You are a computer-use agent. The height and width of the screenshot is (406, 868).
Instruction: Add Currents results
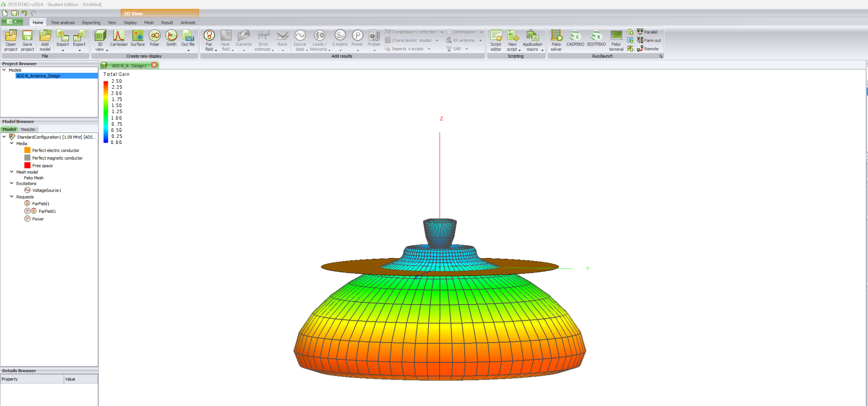pos(243,40)
